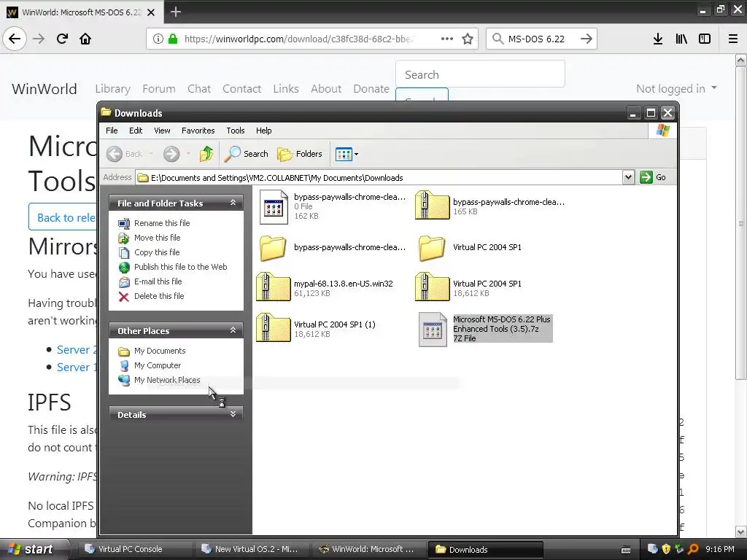Click the green Go arrow button
This screenshot has width=747, height=560.
coord(646,177)
